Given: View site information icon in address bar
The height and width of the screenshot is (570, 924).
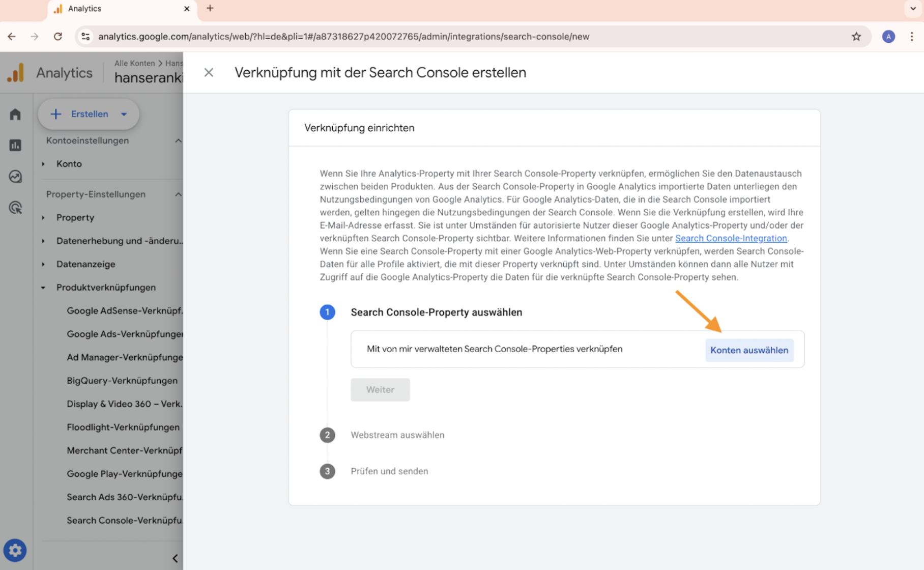Looking at the screenshot, I should 85,37.
